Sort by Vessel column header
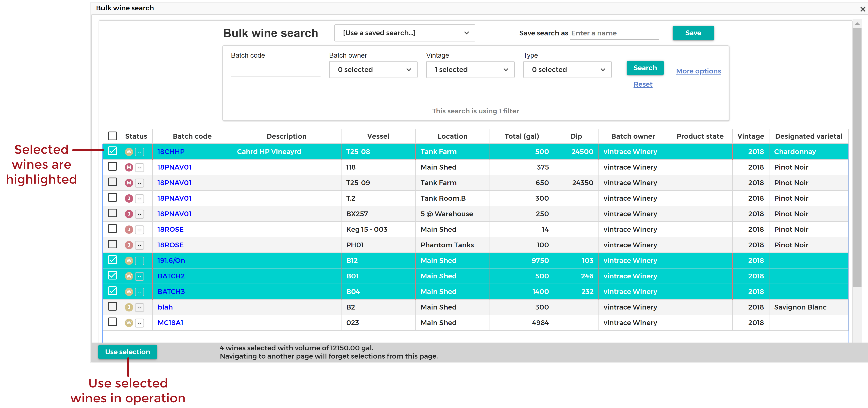This screenshot has height=408, width=868. [378, 136]
